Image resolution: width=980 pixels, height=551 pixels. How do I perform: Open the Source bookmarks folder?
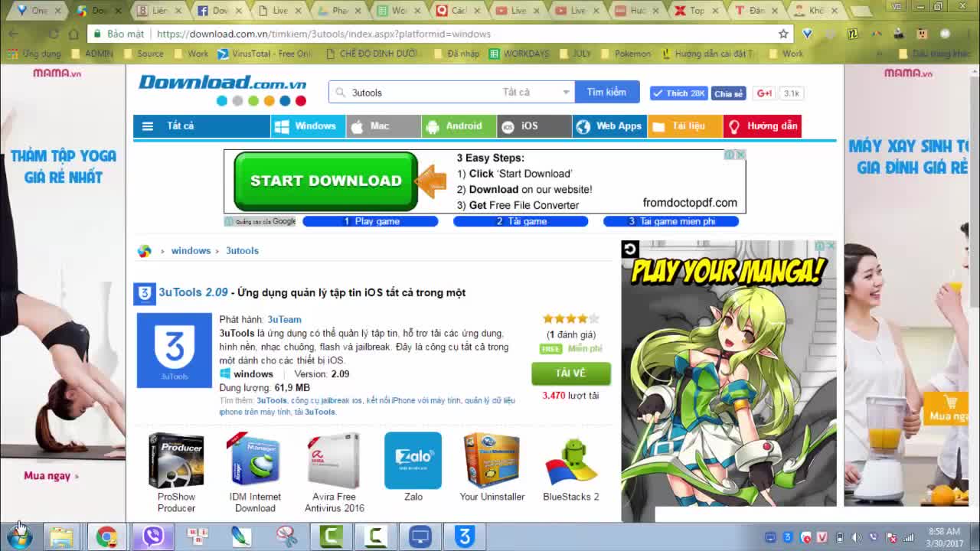point(143,54)
